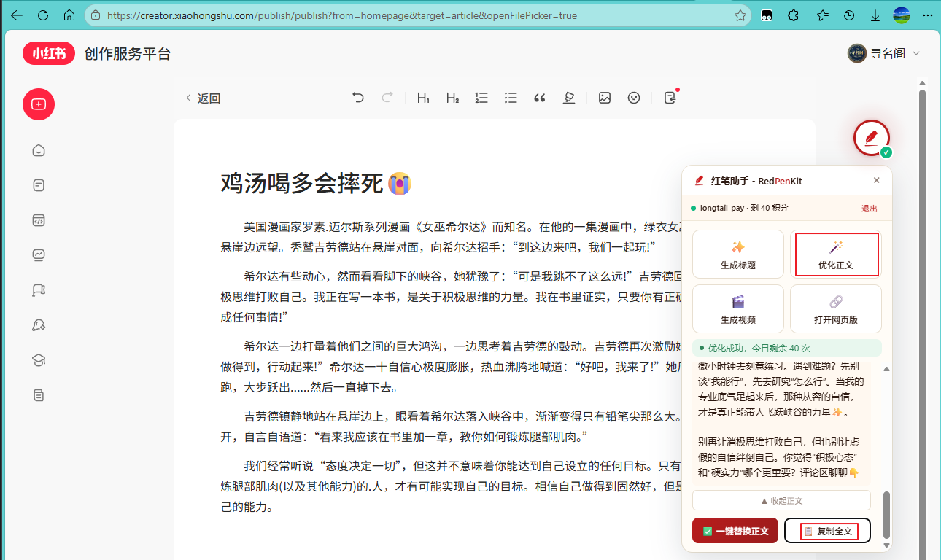Open the emoji picker
This screenshot has width=941, height=560.
[x=634, y=98]
